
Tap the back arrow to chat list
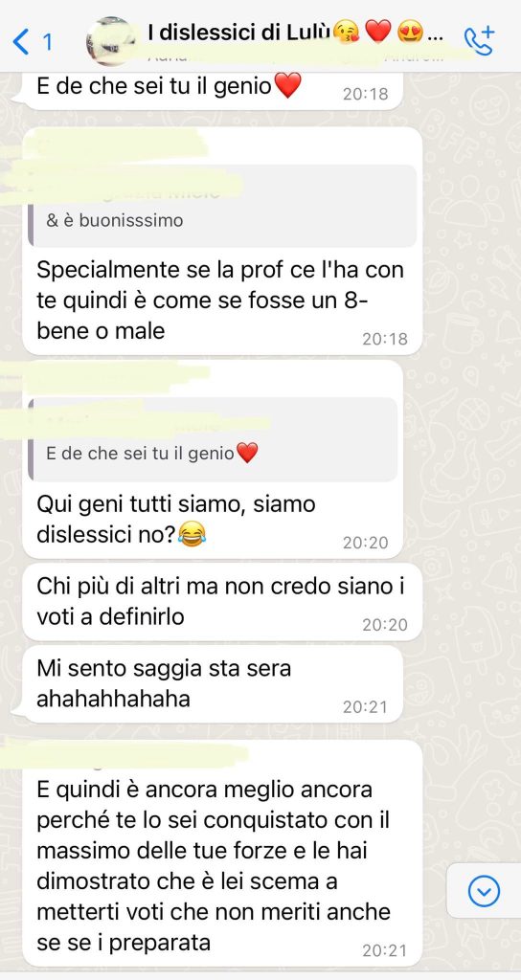click(x=21, y=42)
